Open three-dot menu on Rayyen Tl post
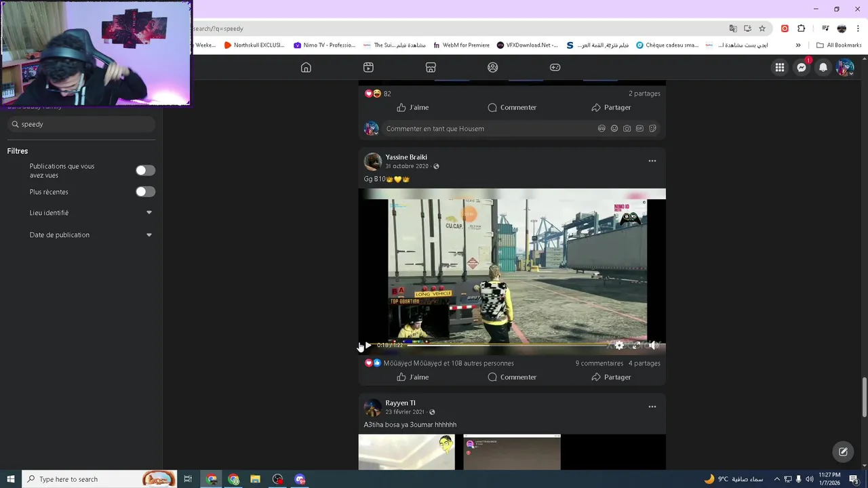The width and height of the screenshot is (868, 488). pyautogui.click(x=652, y=407)
